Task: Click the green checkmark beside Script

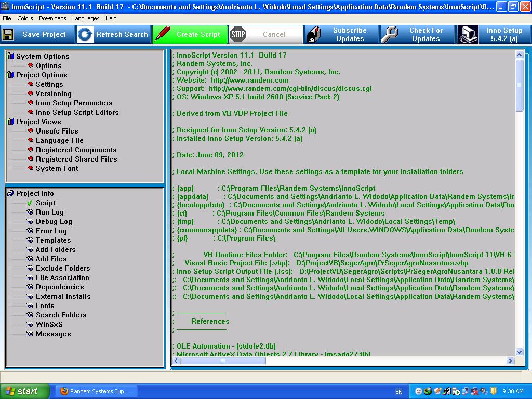Action: click(x=30, y=203)
